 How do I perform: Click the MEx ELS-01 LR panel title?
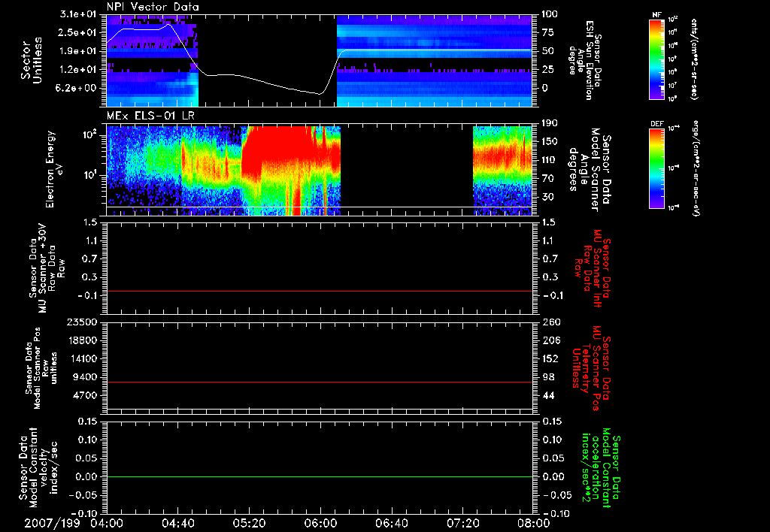(x=150, y=116)
